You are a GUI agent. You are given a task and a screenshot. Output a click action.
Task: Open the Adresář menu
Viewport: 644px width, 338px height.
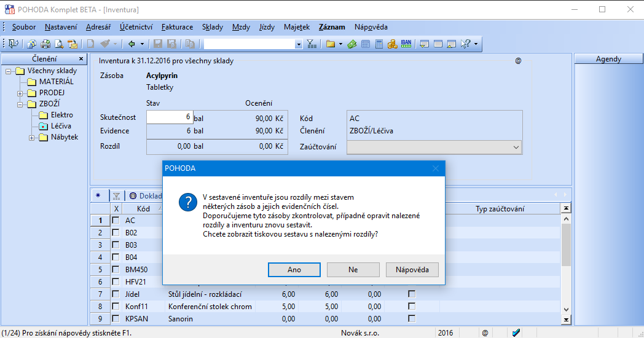coord(98,27)
